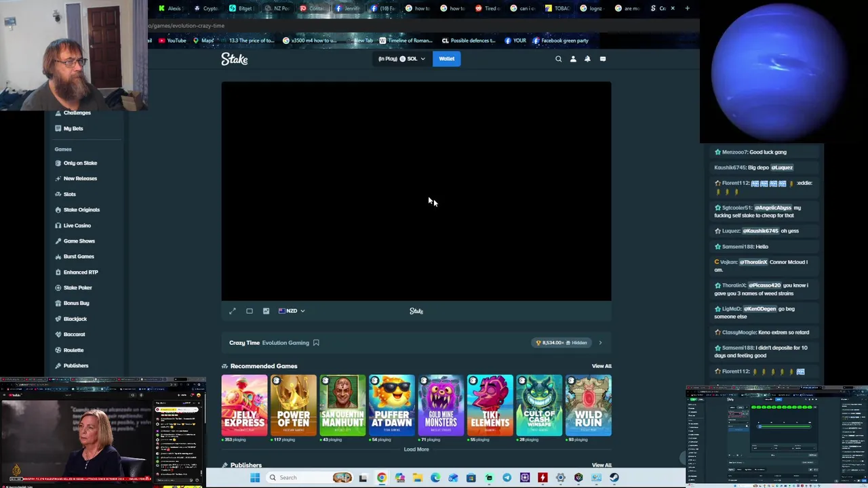Open the notifications bell icon
Viewport: 868px width, 488px height.
pyautogui.click(x=587, y=59)
